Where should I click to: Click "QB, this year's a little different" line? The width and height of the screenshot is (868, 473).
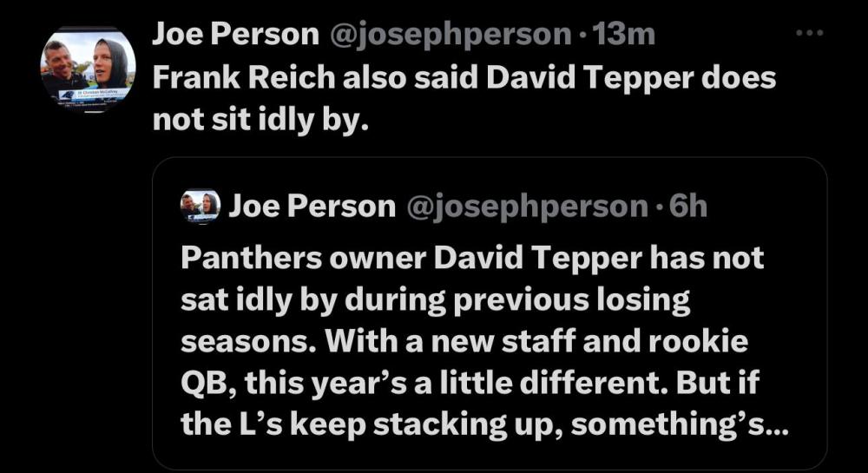pyautogui.click(x=415, y=384)
